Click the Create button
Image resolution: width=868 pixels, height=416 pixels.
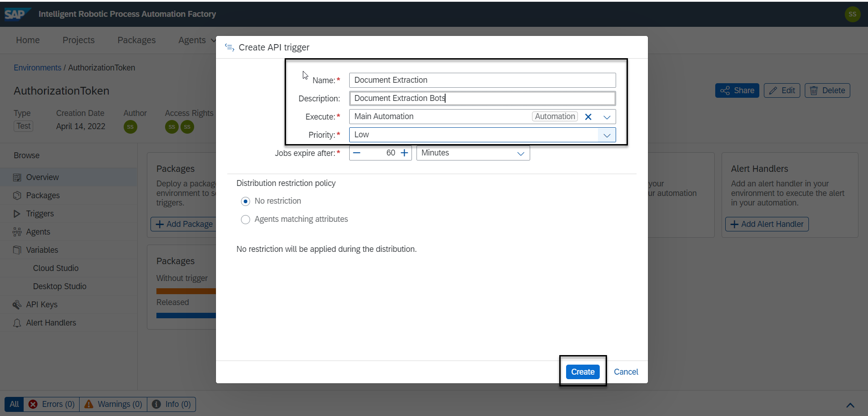point(583,372)
